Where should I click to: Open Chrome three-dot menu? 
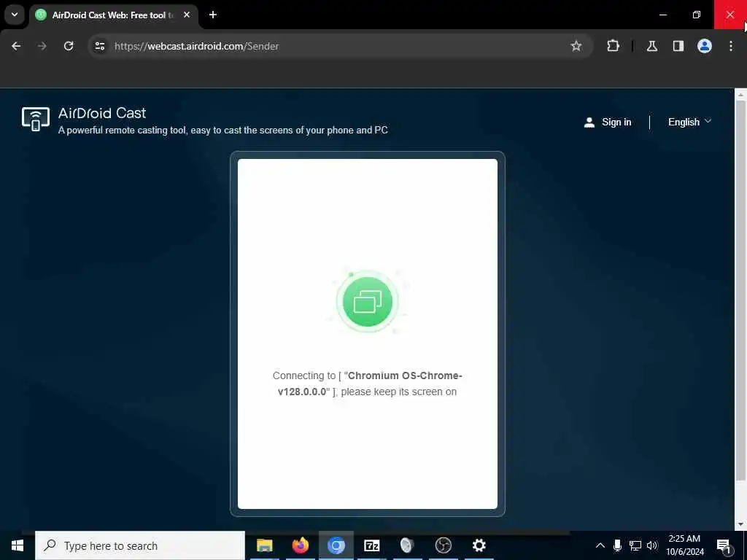731,46
